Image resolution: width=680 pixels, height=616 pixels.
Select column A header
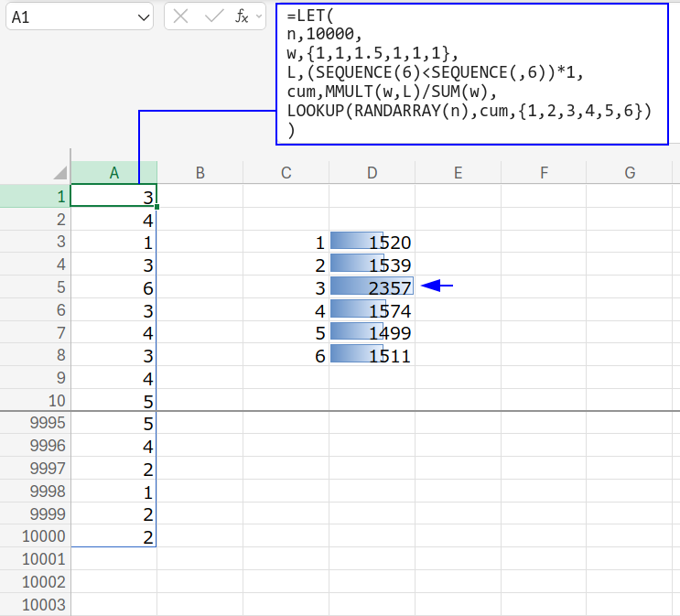pyautogui.click(x=113, y=173)
